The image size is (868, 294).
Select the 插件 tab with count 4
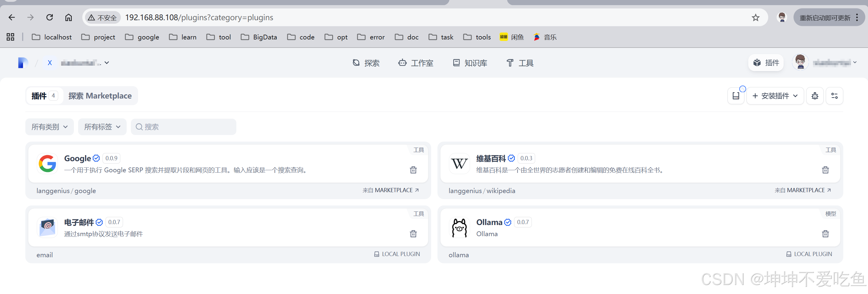point(45,96)
